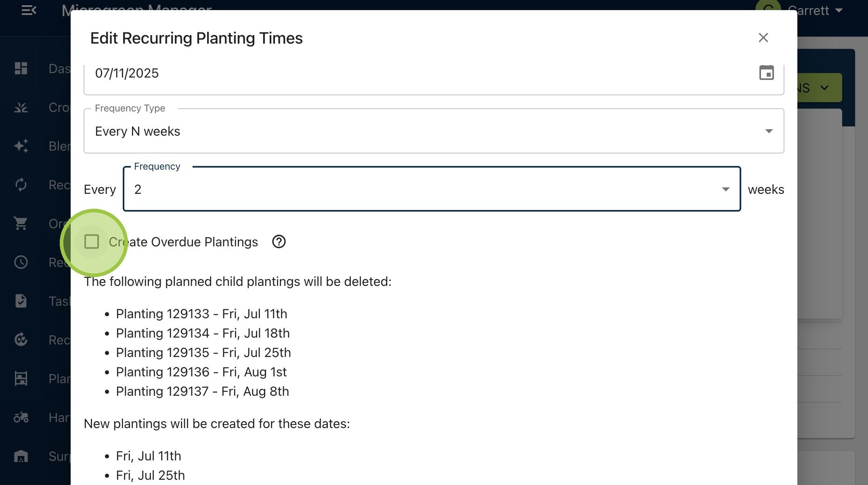Open the Tasks checklist icon

[21, 301]
